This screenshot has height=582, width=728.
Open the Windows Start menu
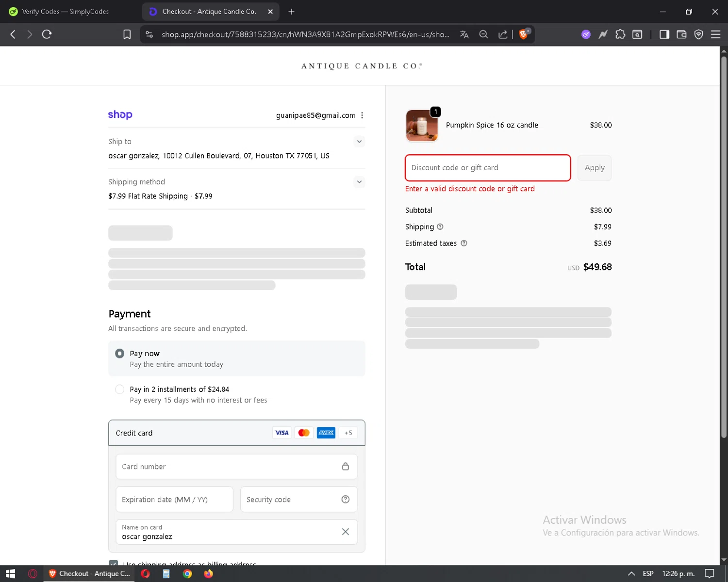pos(10,574)
